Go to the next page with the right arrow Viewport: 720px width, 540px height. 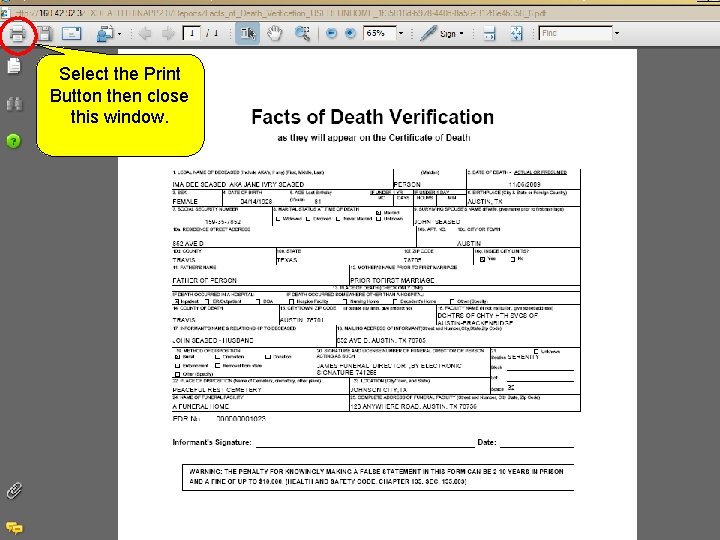point(168,34)
